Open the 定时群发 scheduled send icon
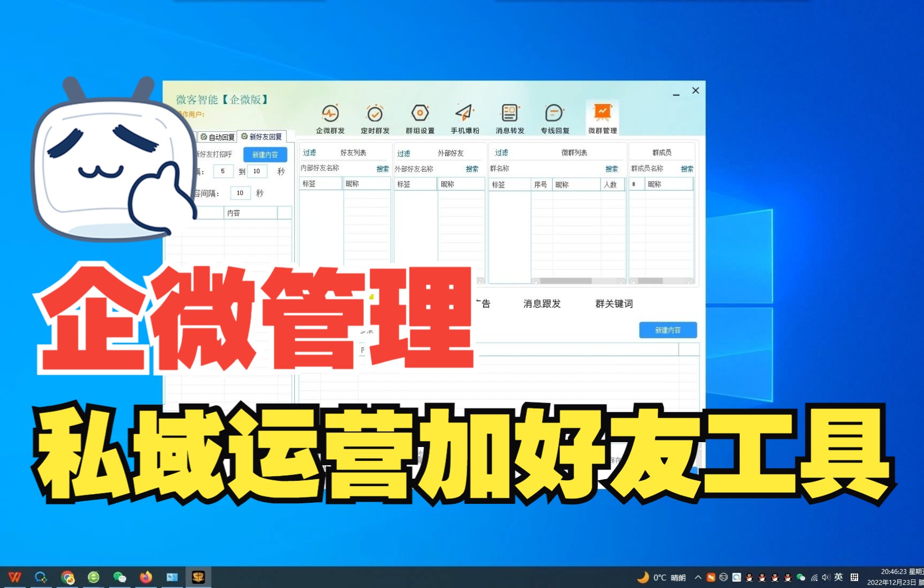This screenshot has width=924, height=588. point(375,119)
